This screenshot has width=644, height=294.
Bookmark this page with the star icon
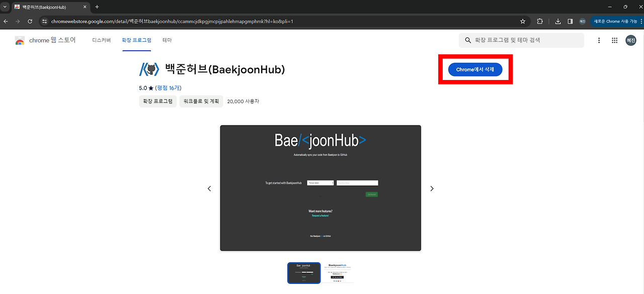click(523, 22)
